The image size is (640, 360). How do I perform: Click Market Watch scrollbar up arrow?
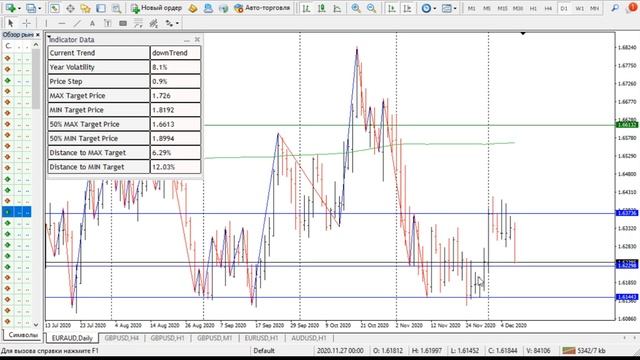(36, 45)
